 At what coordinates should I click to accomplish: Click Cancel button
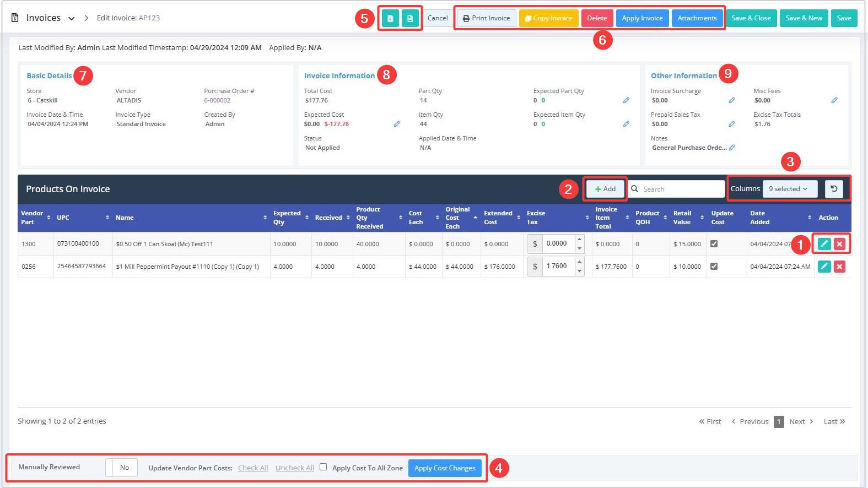pos(438,18)
